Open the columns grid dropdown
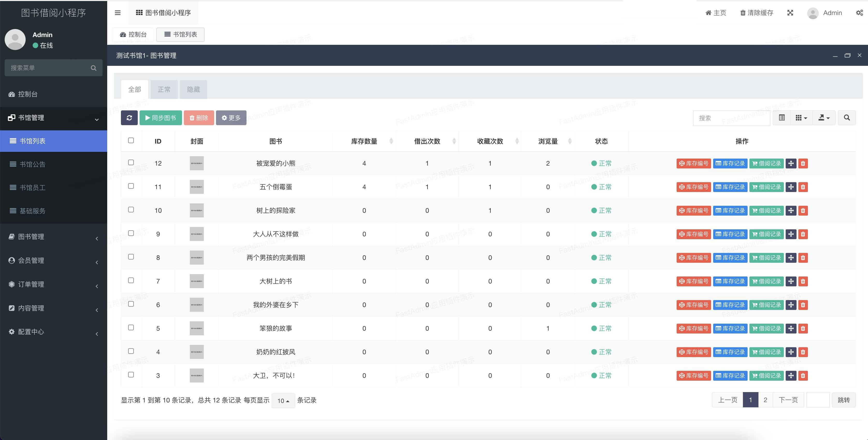The image size is (868, 440). 801,118
